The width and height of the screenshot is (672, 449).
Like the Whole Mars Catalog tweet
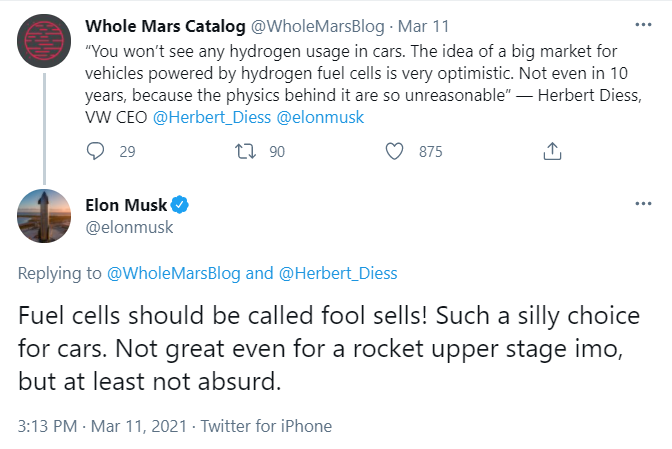[395, 151]
